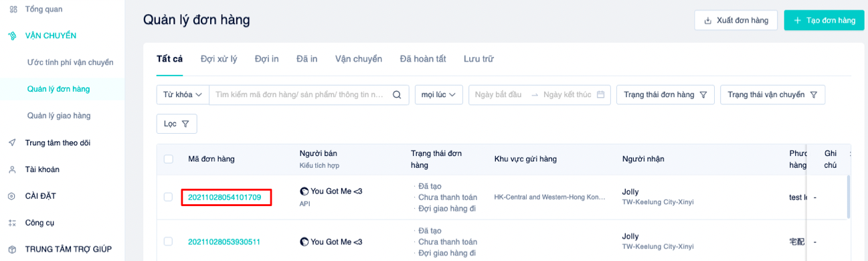
Task: Open Trung tâm theo dõi menu
Action: pos(58,143)
